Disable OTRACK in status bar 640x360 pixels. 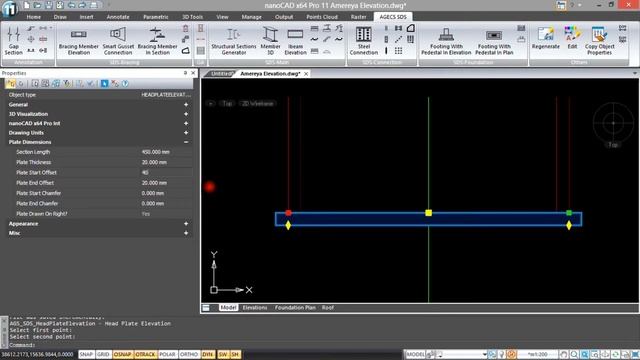click(145, 354)
